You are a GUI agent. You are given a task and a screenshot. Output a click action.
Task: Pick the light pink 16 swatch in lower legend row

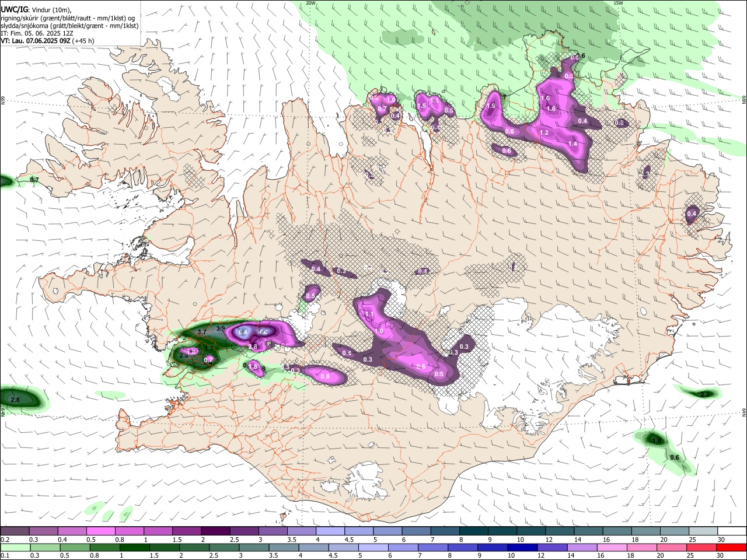point(613,547)
